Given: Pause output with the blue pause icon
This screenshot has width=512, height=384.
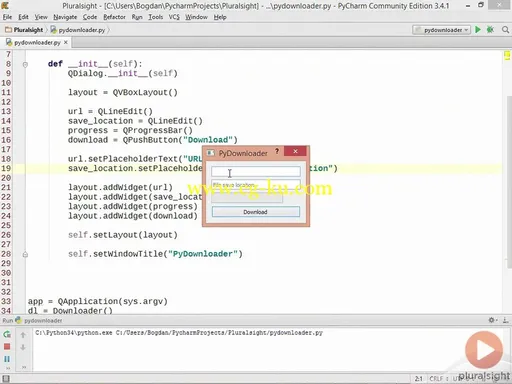Looking at the screenshot, I should coord(7,359).
